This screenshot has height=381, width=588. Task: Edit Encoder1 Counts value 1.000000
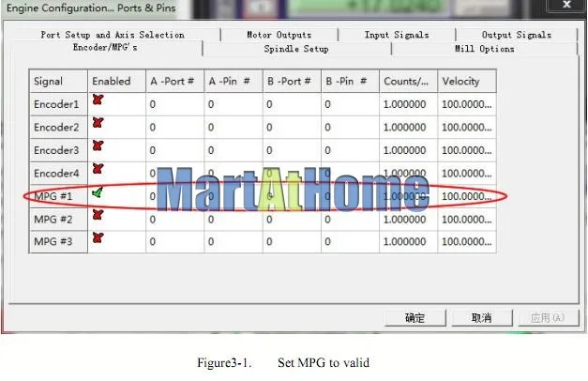coord(409,104)
